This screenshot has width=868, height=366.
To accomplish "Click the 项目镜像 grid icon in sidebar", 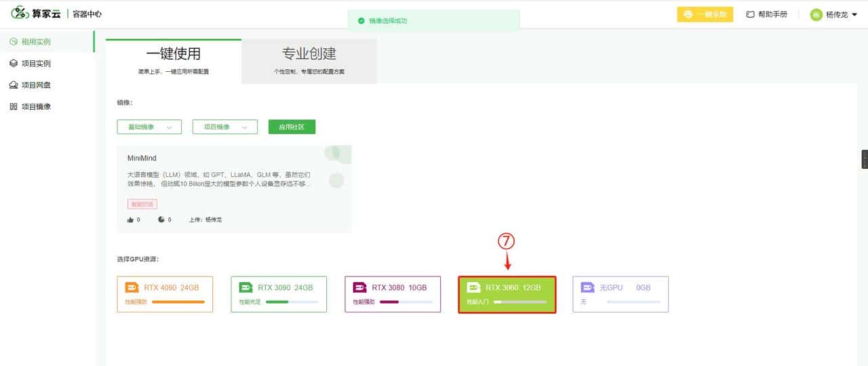I will coord(14,107).
